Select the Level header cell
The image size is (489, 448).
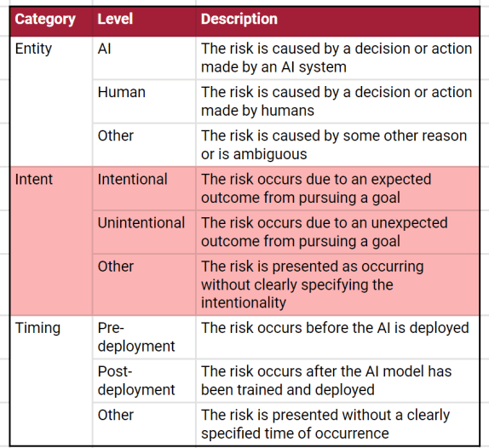pos(144,21)
